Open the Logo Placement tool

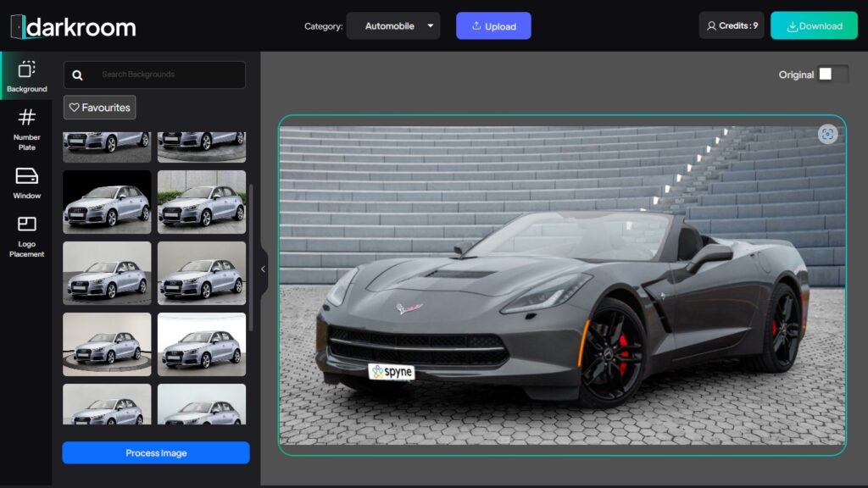click(x=26, y=237)
